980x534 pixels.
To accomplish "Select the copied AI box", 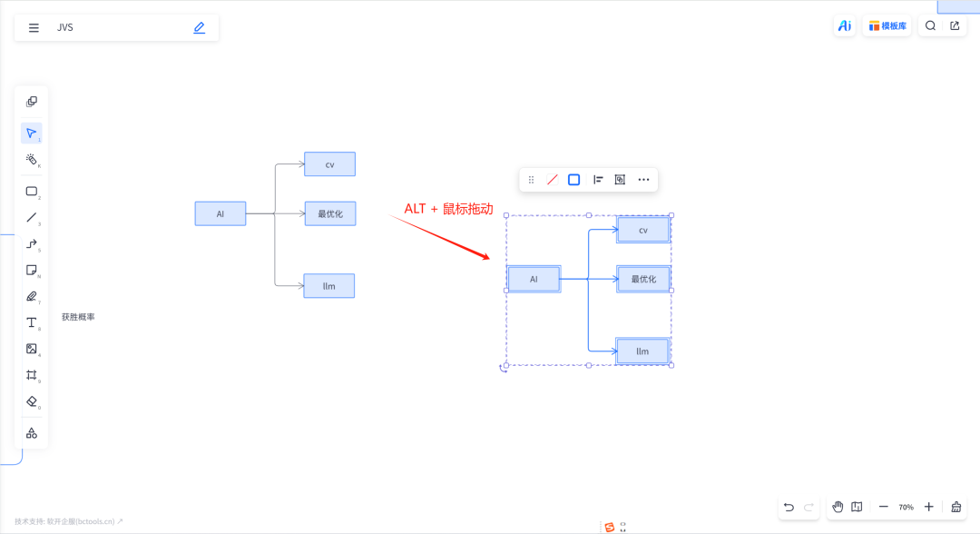I will 534,279.
